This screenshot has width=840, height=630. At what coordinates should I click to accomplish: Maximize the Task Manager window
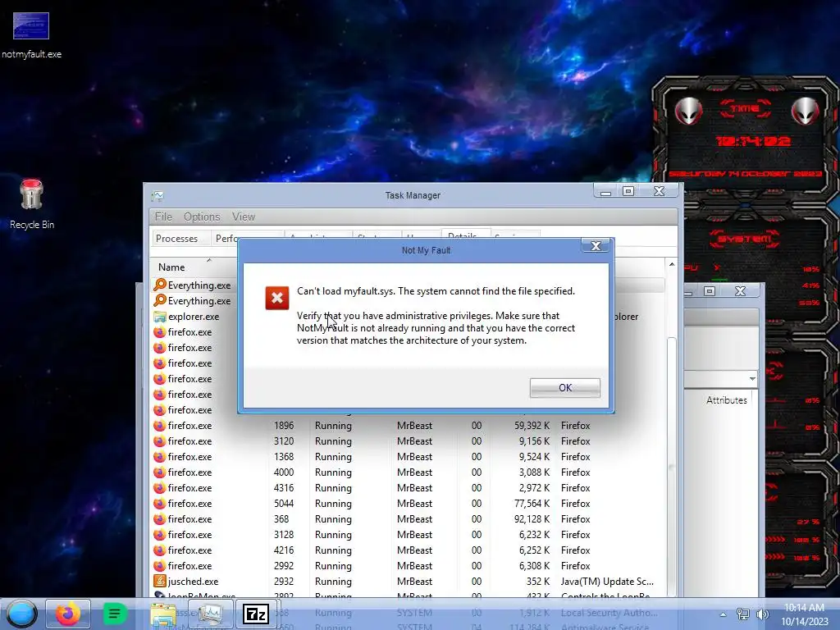[x=628, y=191]
